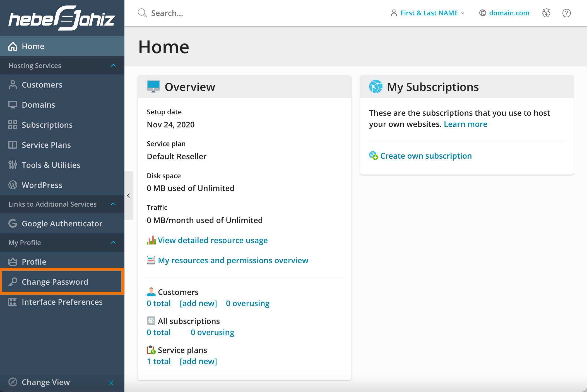This screenshot has width=587, height=392.
Task: Open Service Plans menu item
Action: [62, 145]
